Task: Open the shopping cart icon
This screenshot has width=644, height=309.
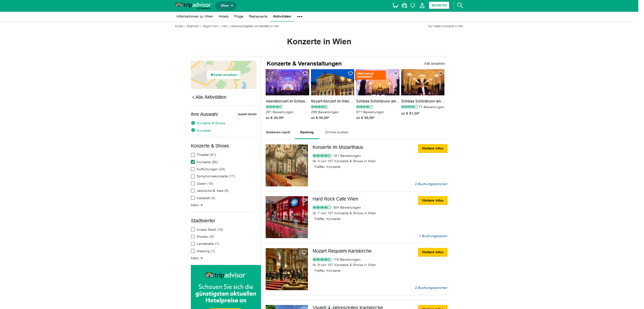Action: pyautogui.click(x=395, y=5)
